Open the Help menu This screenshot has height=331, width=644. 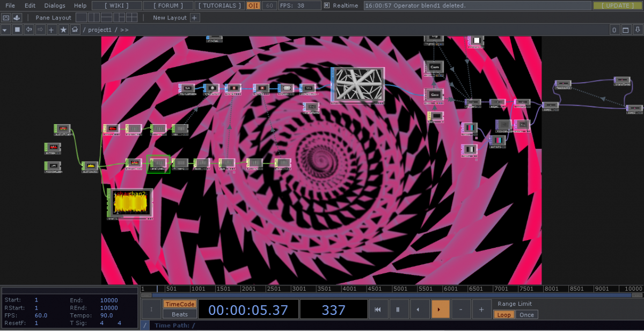(80, 5)
